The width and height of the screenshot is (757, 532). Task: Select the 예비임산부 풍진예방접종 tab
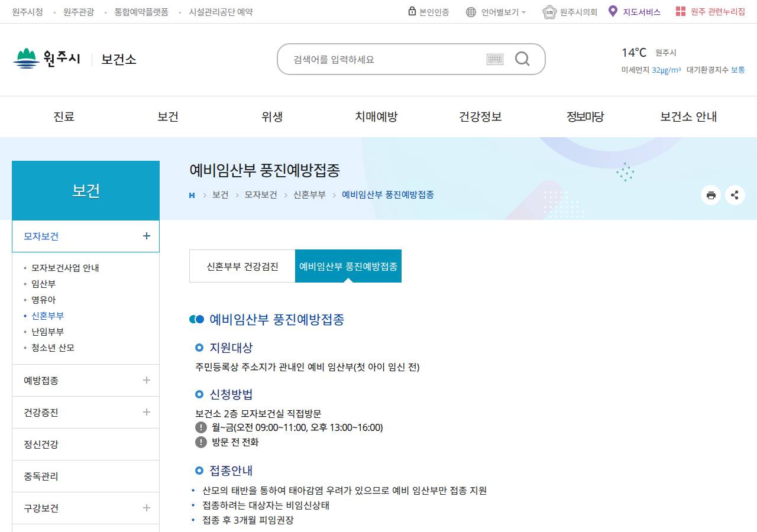(x=348, y=266)
